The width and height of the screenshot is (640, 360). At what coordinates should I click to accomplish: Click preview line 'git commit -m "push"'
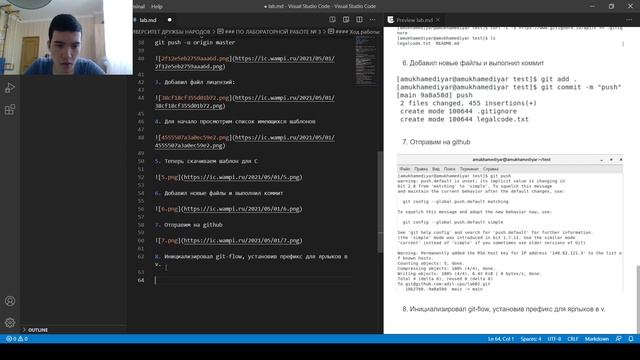509,87
